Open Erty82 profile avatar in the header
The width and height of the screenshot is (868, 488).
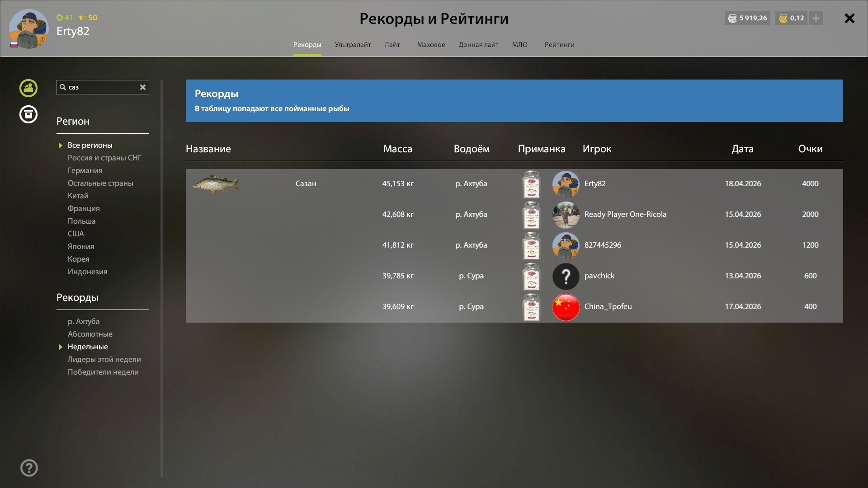pyautogui.click(x=29, y=29)
